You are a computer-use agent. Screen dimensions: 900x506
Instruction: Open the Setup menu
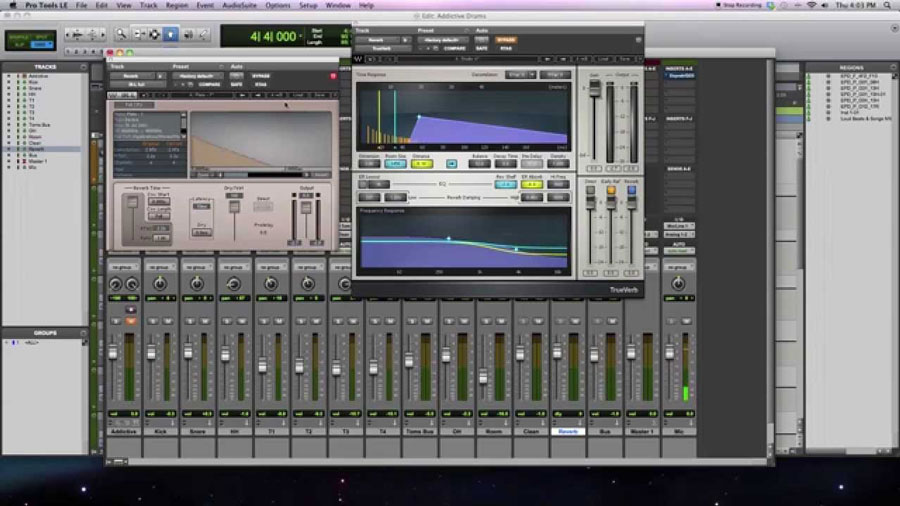tap(308, 5)
